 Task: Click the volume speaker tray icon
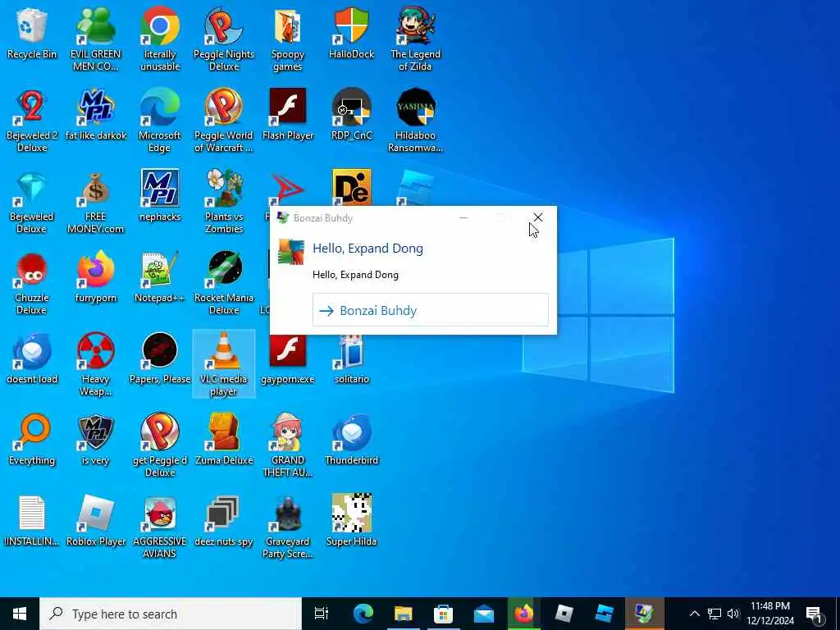pyautogui.click(x=733, y=614)
